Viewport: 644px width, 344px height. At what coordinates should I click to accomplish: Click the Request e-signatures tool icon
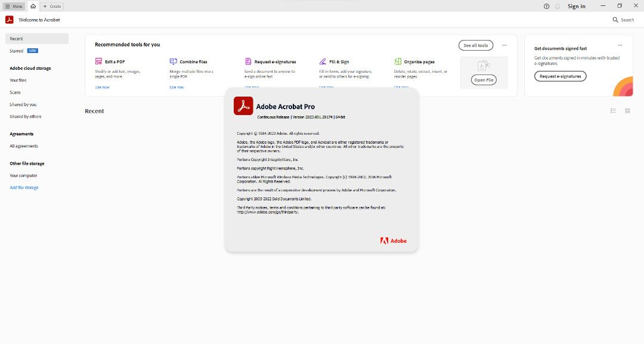(x=248, y=61)
